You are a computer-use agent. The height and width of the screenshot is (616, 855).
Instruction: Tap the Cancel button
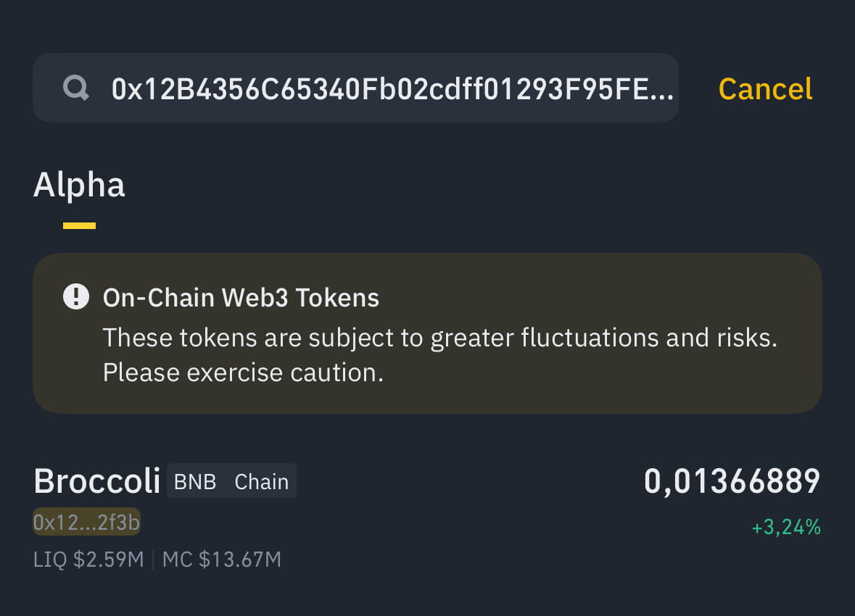[x=765, y=89]
